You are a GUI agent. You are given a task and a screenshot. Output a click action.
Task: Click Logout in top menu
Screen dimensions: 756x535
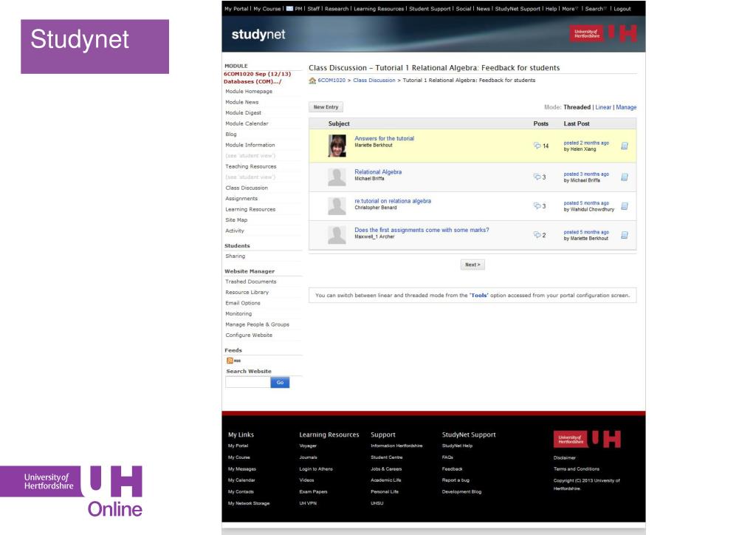click(622, 9)
